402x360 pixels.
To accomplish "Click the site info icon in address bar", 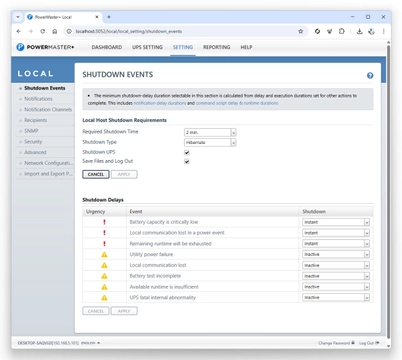I will pos(69,31).
